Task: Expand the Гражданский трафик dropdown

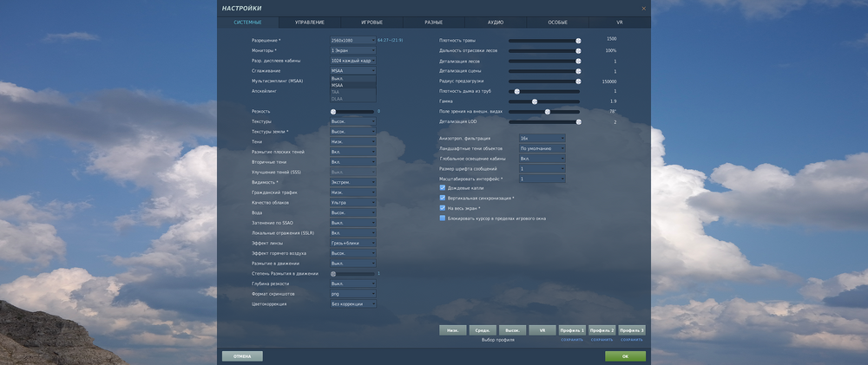Action: click(x=353, y=192)
